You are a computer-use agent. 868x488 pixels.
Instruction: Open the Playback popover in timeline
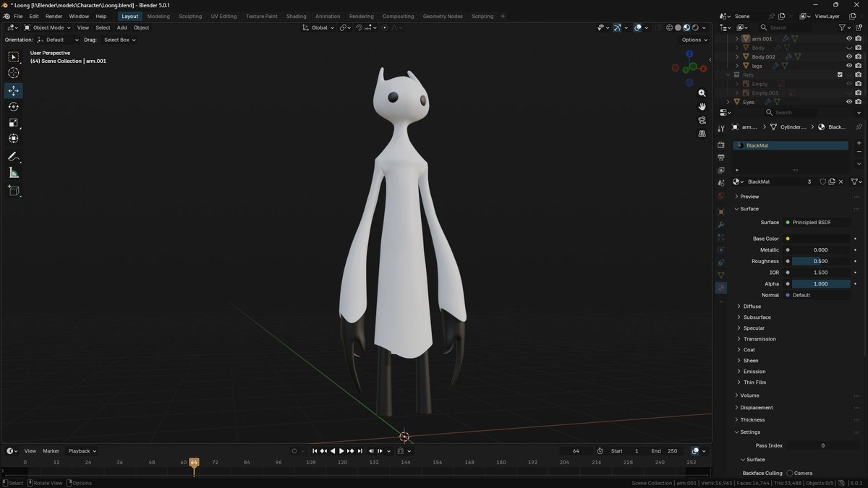coord(82,451)
